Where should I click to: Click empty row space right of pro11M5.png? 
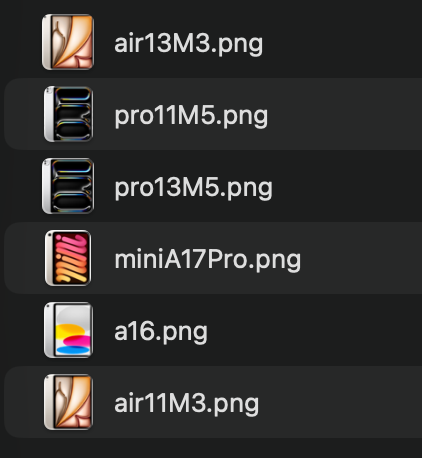click(x=345, y=114)
